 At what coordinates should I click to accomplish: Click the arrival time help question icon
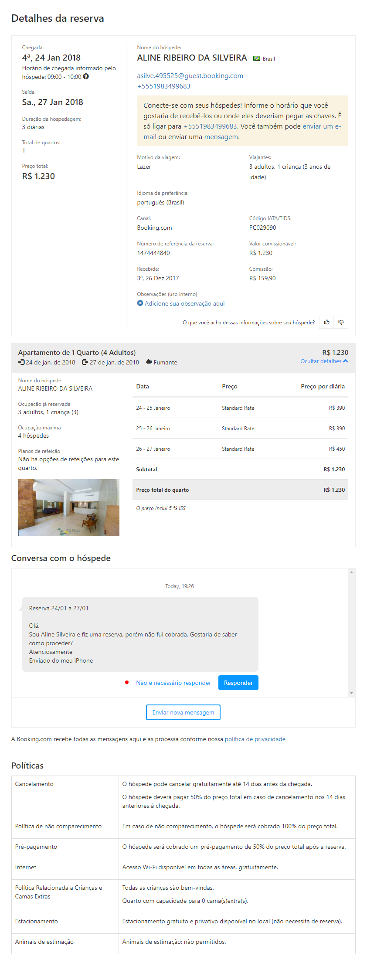tap(86, 77)
